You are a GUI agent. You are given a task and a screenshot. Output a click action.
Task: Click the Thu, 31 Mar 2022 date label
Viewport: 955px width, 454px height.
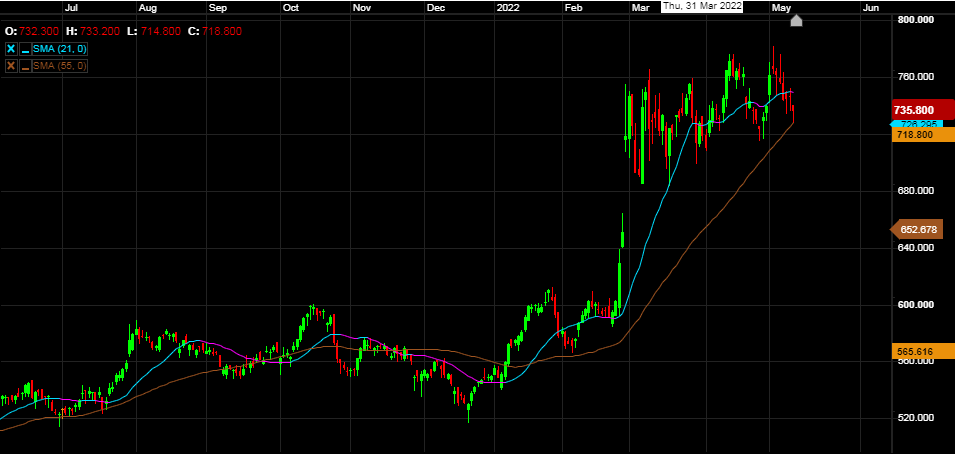[702, 6]
